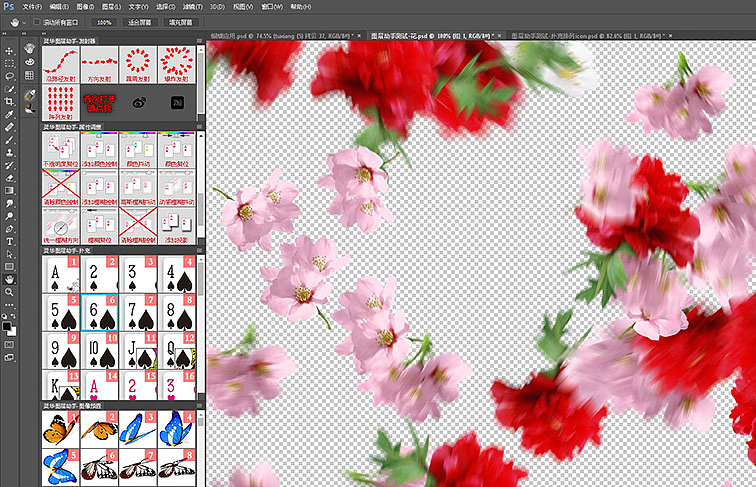The image size is (756, 487).
Task: Select the Lasso tool
Action: pyautogui.click(x=9, y=76)
